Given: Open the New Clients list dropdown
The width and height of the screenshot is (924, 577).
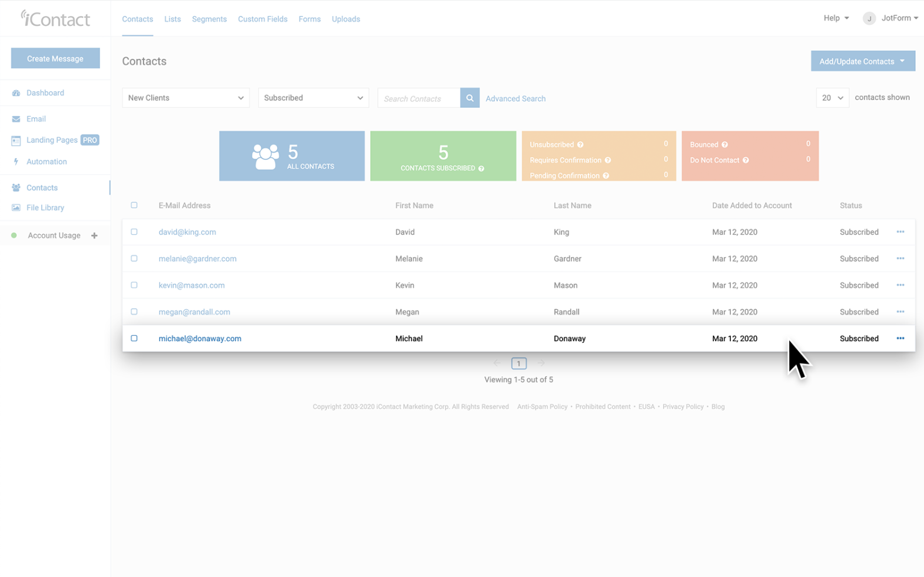Looking at the screenshot, I should point(185,98).
